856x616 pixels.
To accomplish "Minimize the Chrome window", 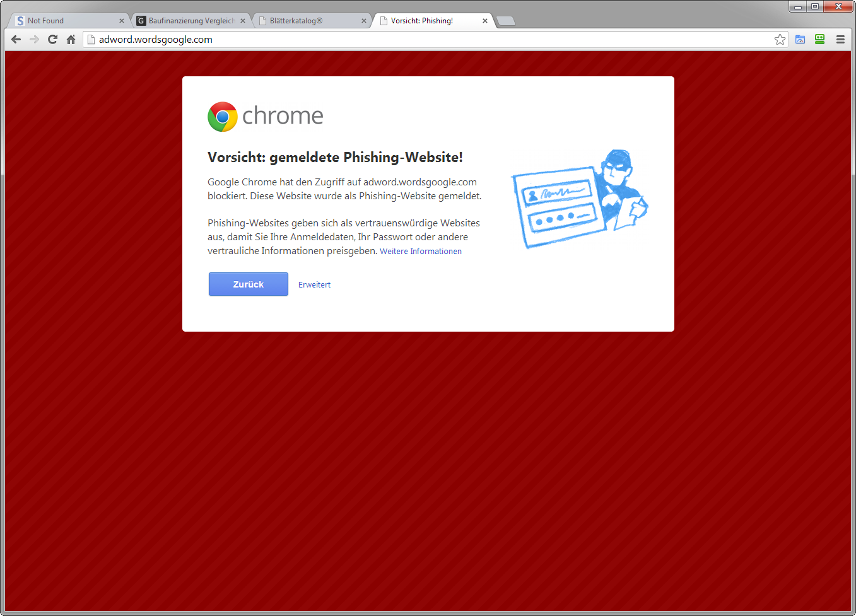I will 797,7.
